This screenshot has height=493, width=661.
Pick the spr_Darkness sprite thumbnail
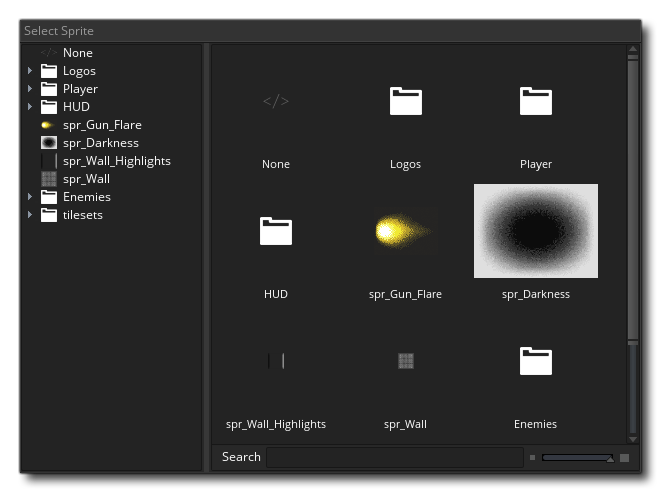[535, 231]
